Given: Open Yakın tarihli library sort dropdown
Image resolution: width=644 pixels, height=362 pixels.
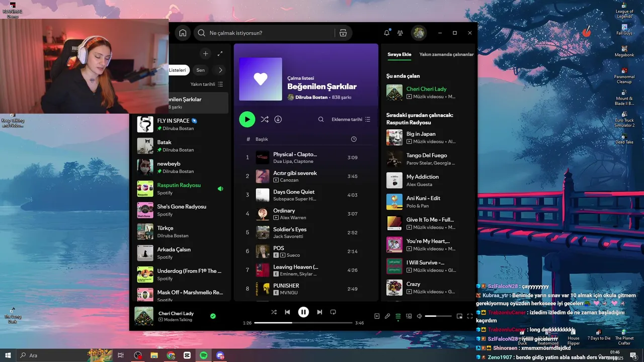Looking at the screenshot, I should (206, 84).
